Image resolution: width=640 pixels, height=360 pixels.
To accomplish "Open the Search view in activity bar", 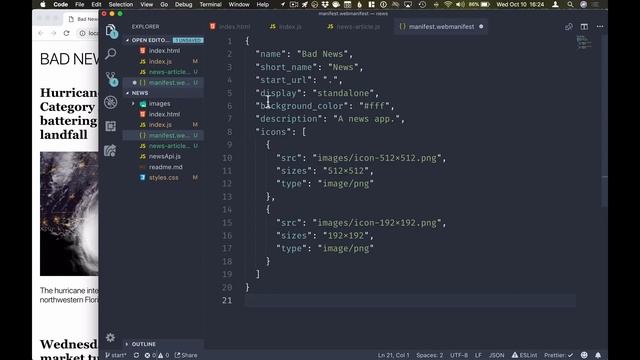I will [111, 54].
